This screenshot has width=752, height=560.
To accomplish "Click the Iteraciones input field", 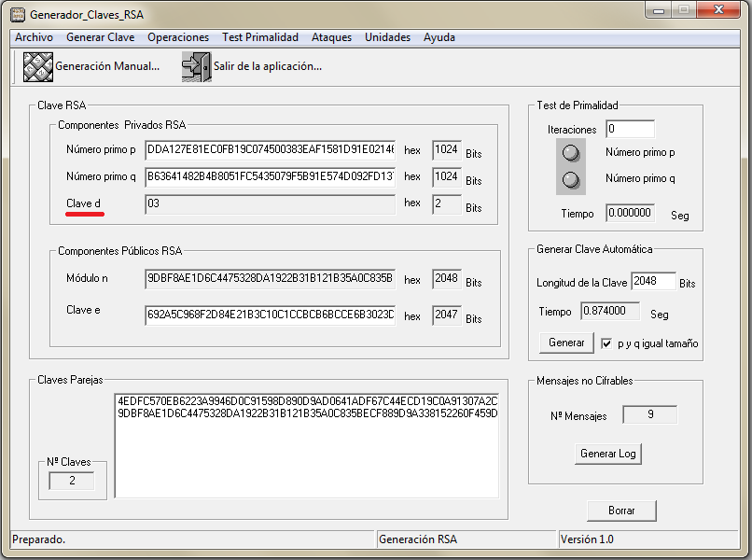I will click(630, 129).
